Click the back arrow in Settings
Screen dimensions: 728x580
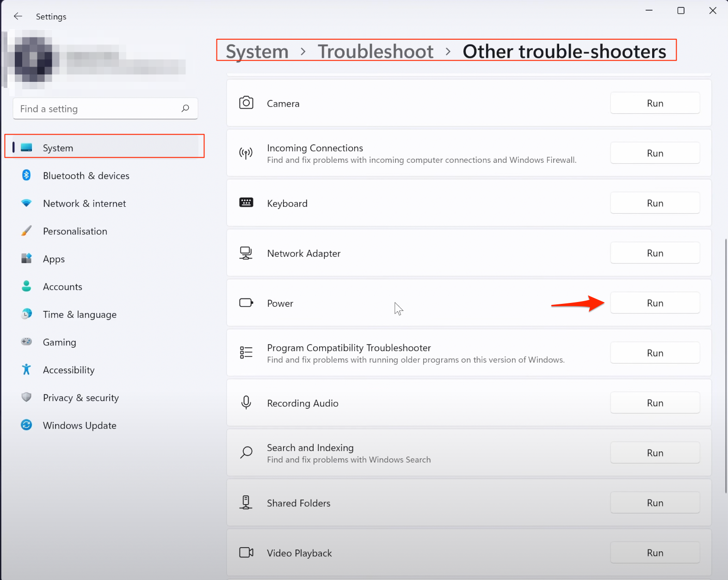pos(18,16)
